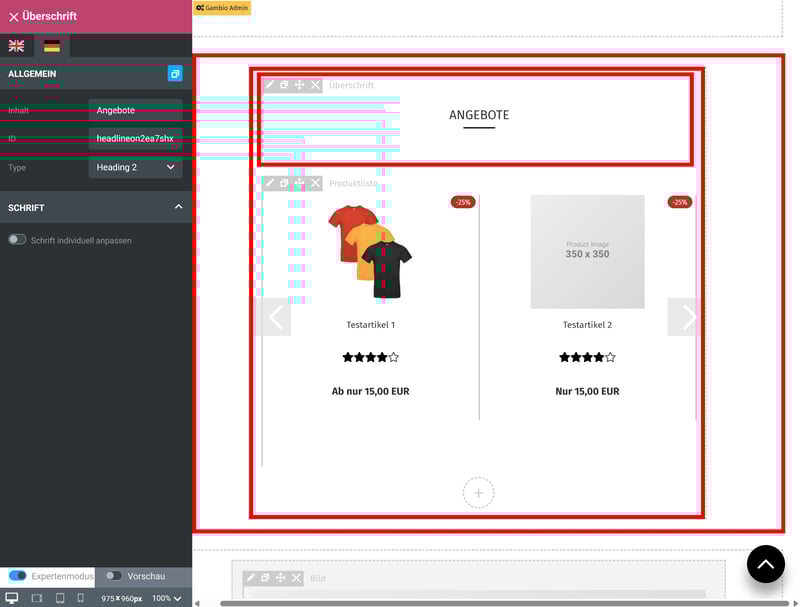This screenshot has width=800, height=607.
Task: Switch to mobile phone viewport
Action: 81,598
